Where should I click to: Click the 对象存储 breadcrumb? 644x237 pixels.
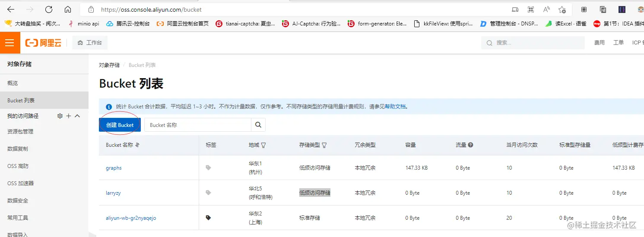pos(109,65)
